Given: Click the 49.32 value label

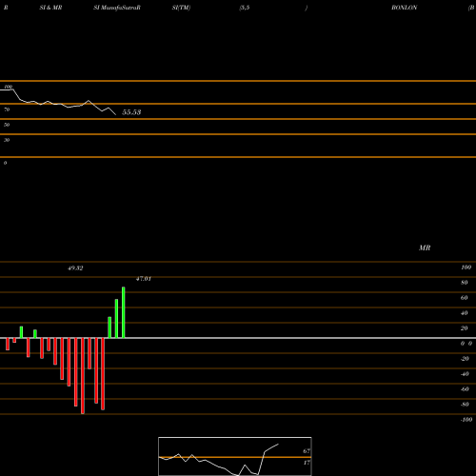Looking at the screenshot, I should (x=75, y=268).
